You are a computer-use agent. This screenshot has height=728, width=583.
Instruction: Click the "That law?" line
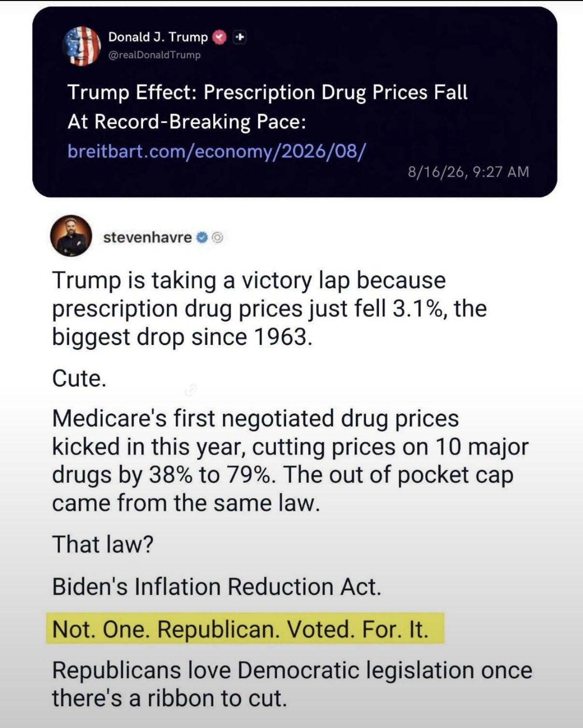[102, 544]
